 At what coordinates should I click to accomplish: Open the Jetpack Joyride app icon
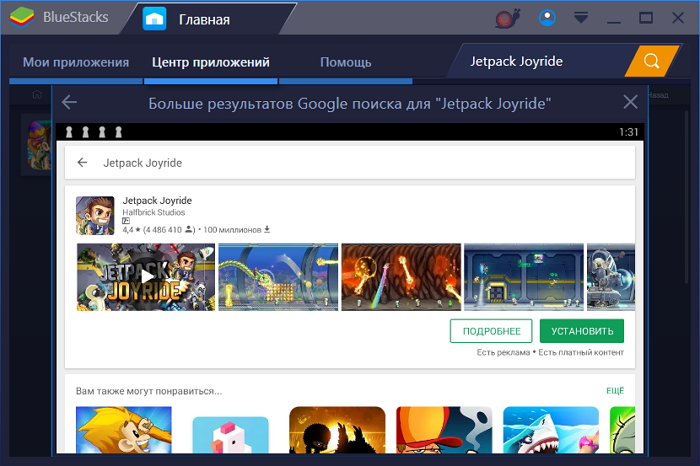[x=95, y=215]
